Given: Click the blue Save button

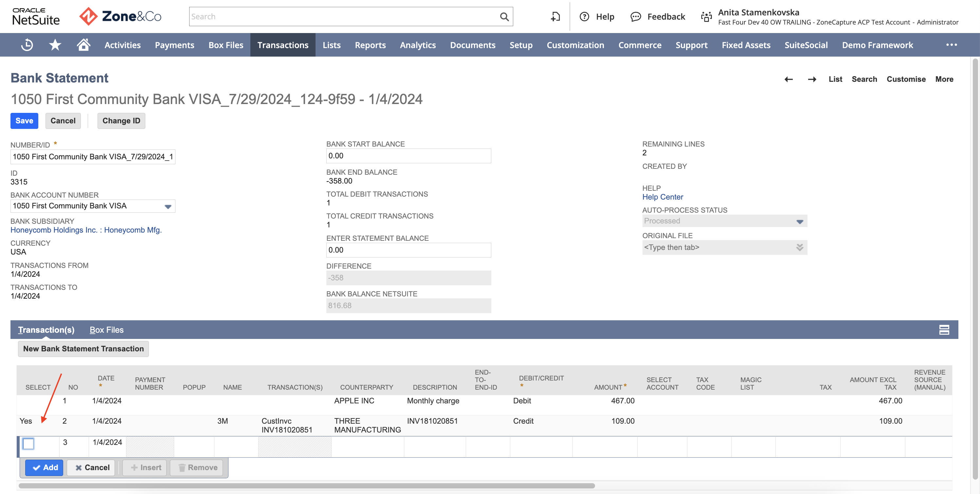Looking at the screenshot, I should 24,121.
